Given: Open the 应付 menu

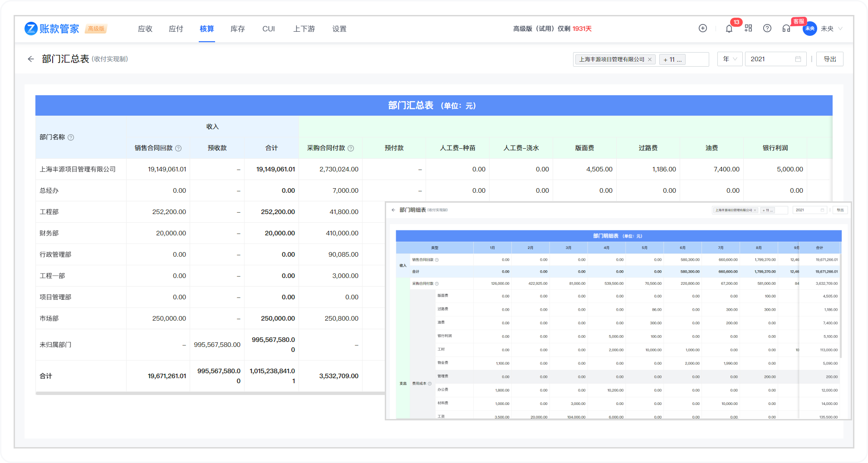Looking at the screenshot, I should pos(176,29).
